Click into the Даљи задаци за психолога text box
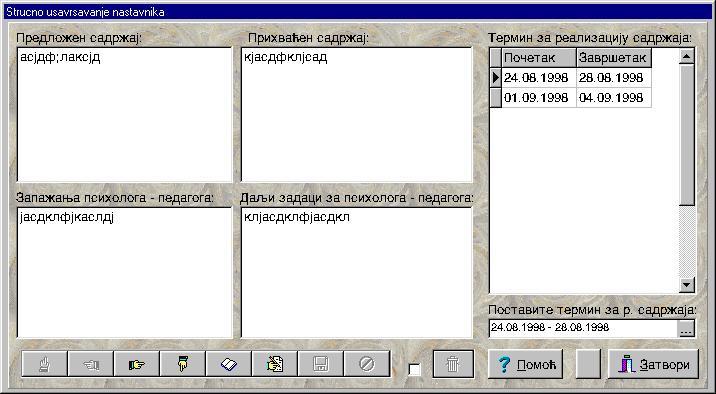The image size is (716, 394). click(356, 273)
